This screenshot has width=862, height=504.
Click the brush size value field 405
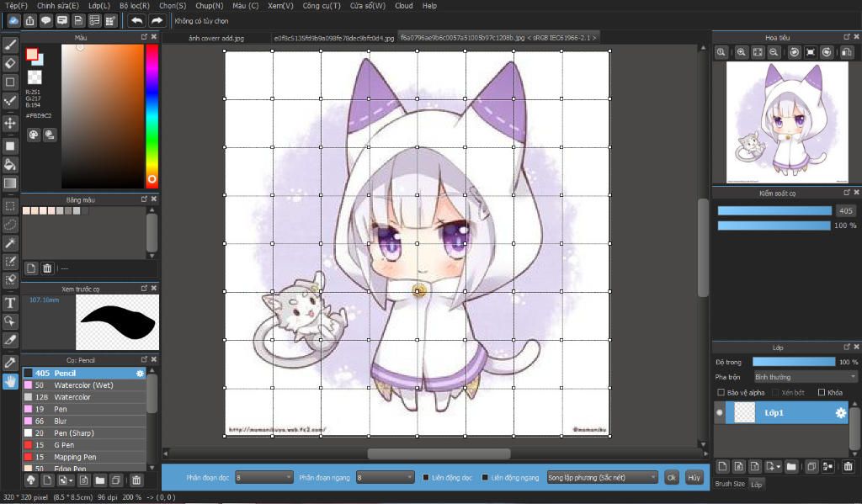coord(845,210)
